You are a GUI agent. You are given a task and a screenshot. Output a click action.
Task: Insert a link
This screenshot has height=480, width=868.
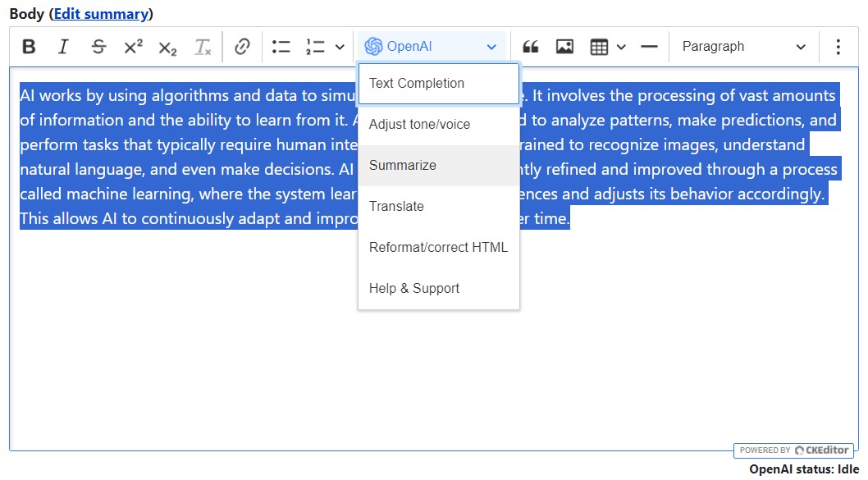[x=242, y=47]
